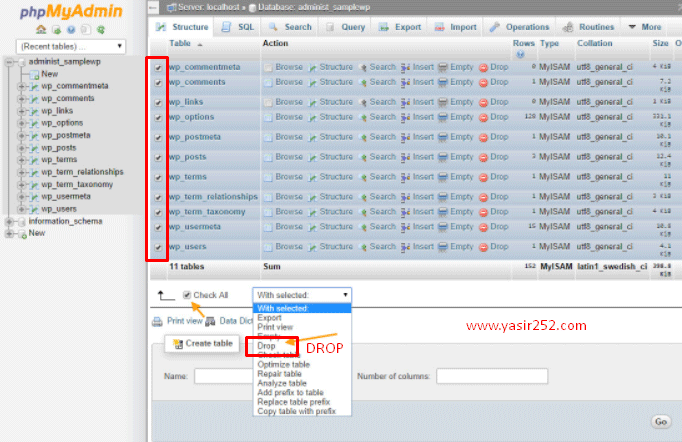682x442 pixels.
Task: Collapse the administ_samplewp database tree
Action: pos(9,62)
